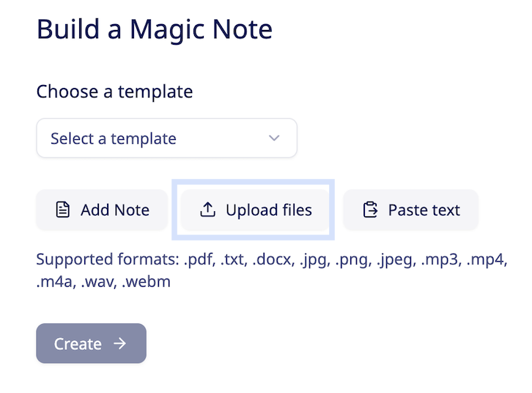
Task: Click the focus outline around Upload files
Action: click(254, 182)
